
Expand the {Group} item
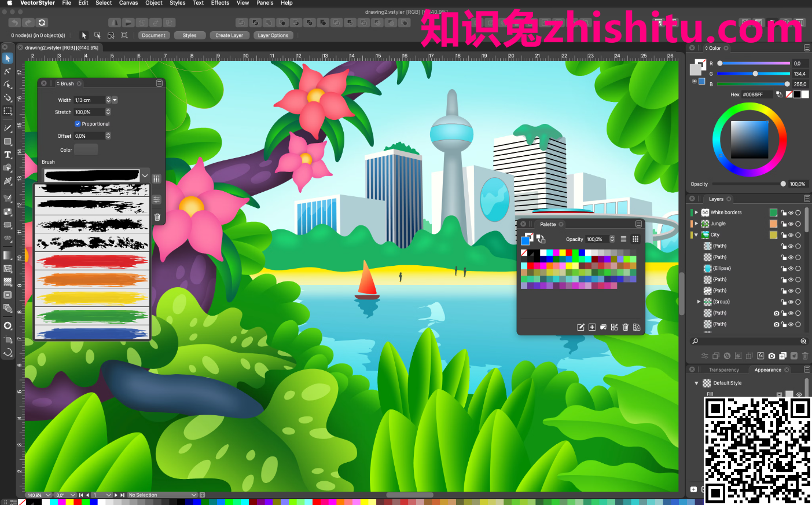pyautogui.click(x=699, y=302)
